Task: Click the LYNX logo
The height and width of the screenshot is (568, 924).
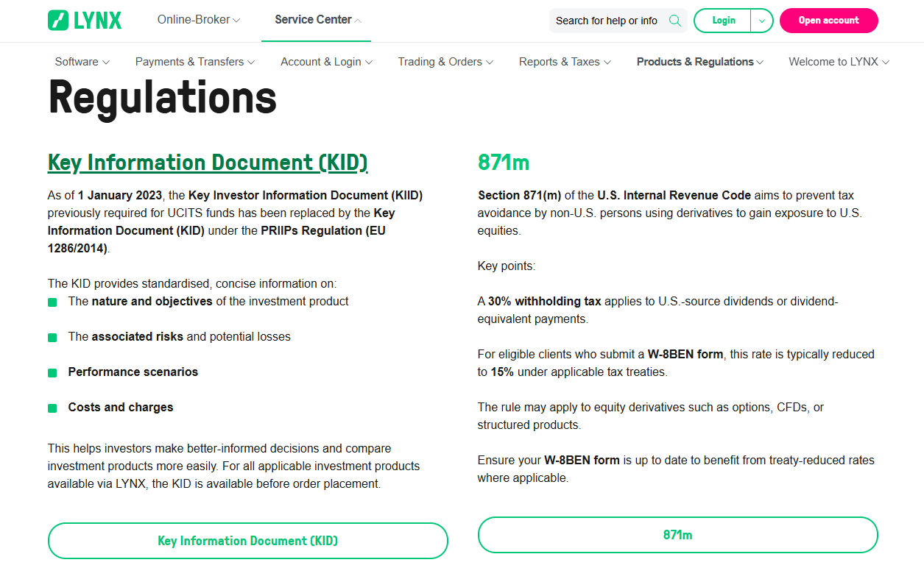Action: click(85, 21)
